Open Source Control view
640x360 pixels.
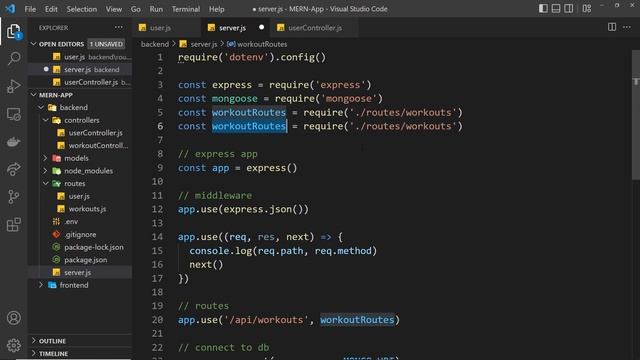[13, 197]
